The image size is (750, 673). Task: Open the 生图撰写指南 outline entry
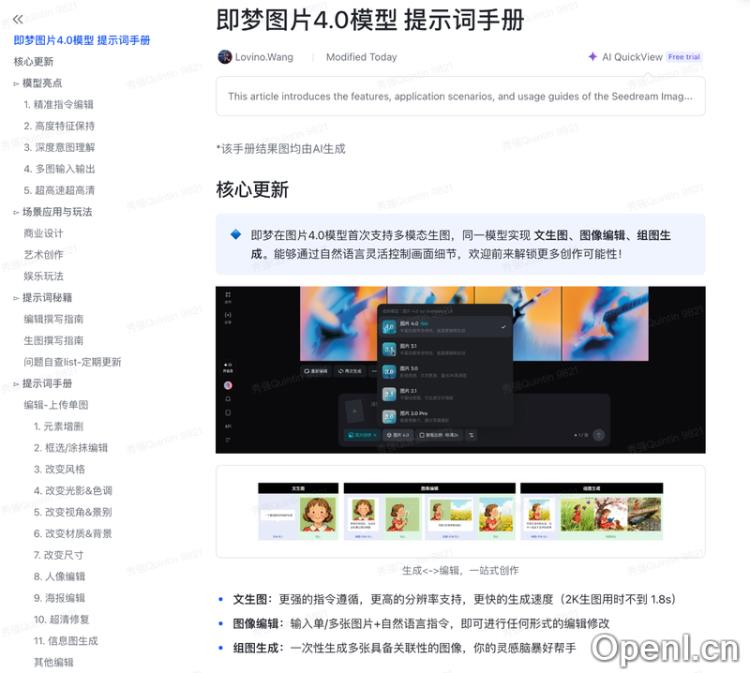coord(54,341)
